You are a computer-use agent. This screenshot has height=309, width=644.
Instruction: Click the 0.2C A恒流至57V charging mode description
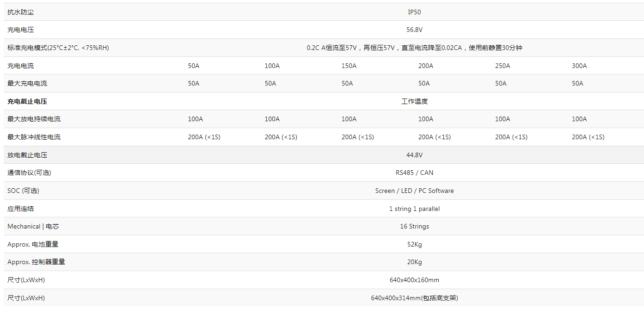click(x=414, y=48)
